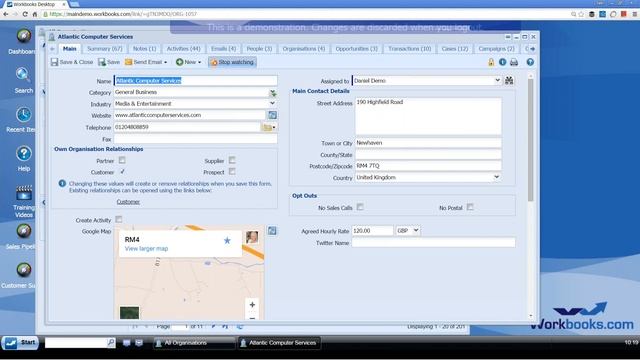The width and height of the screenshot is (640, 360).
Task: Click the lock icon in record toolbar
Action: (x=491, y=62)
